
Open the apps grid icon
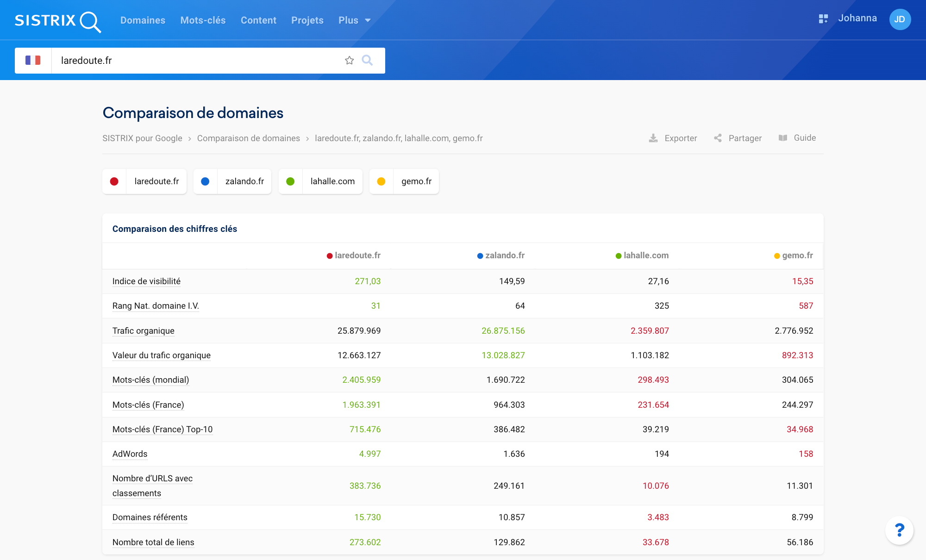click(x=823, y=19)
